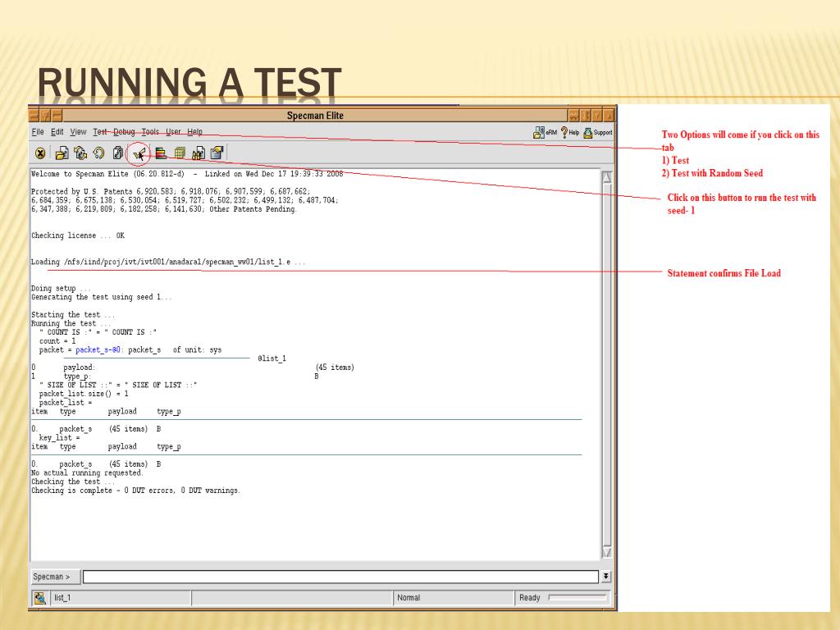
Task: Click the colored stacked bars toolbar icon
Action: 161,153
